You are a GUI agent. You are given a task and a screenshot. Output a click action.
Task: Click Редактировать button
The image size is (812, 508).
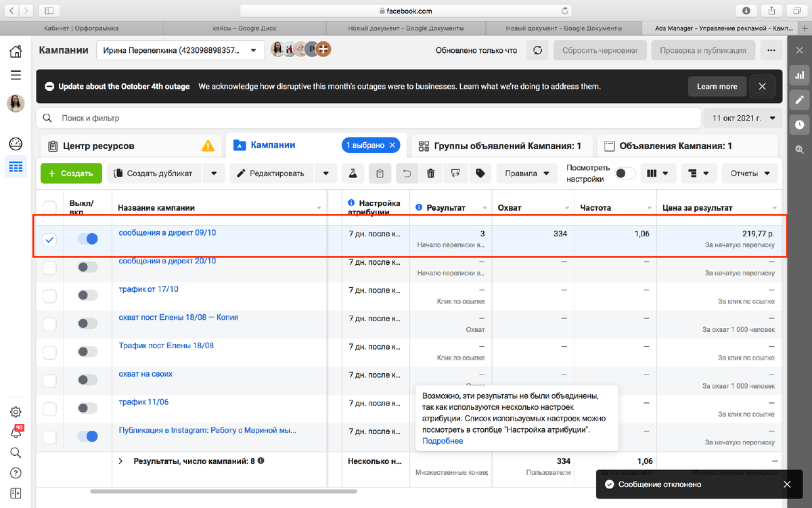coord(272,173)
